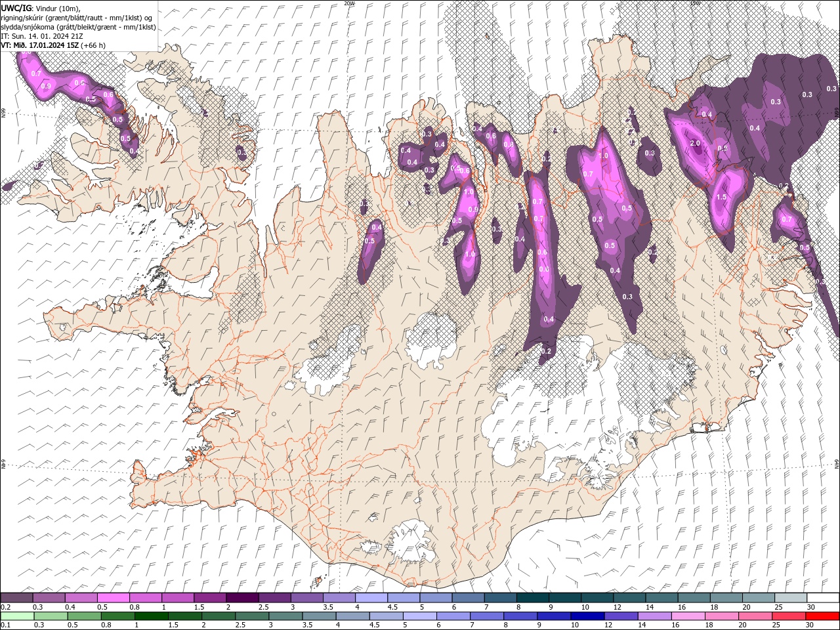Click the "20W" longitude label at the top edge
The width and height of the screenshot is (840, 630).
tap(349, 3)
